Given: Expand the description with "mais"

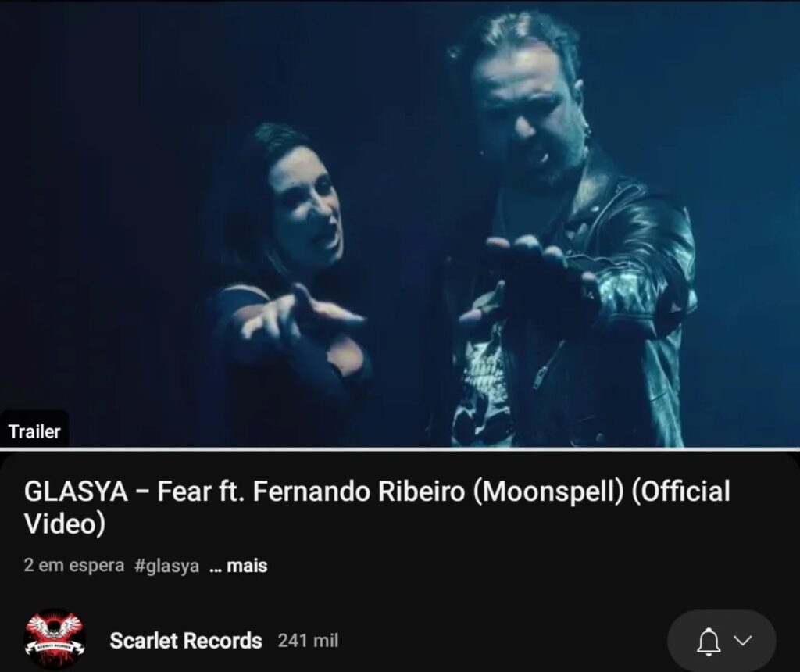Looking at the screenshot, I should tap(247, 566).
